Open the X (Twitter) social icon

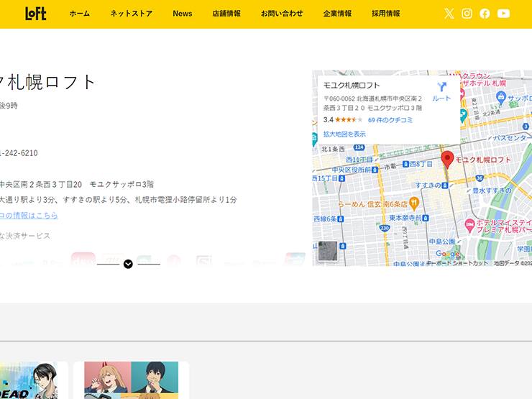(x=449, y=14)
